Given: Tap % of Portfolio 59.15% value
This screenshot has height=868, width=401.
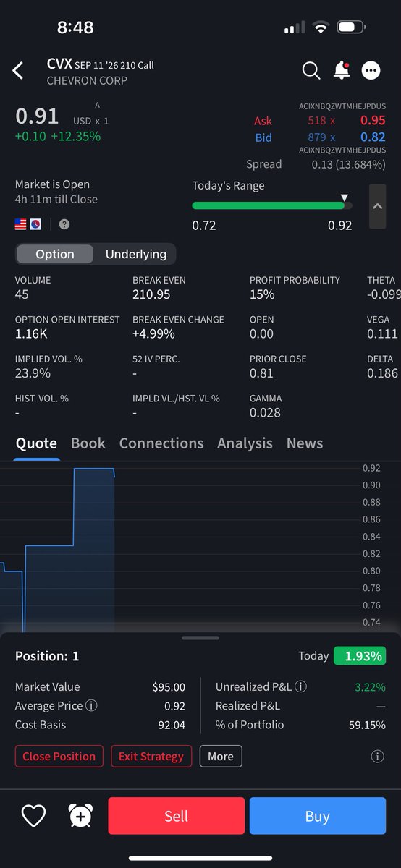Looking at the screenshot, I should tap(367, 725).
